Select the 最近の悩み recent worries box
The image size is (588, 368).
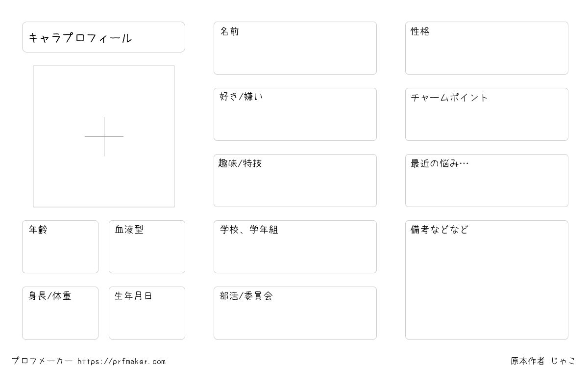click(487, 181)
